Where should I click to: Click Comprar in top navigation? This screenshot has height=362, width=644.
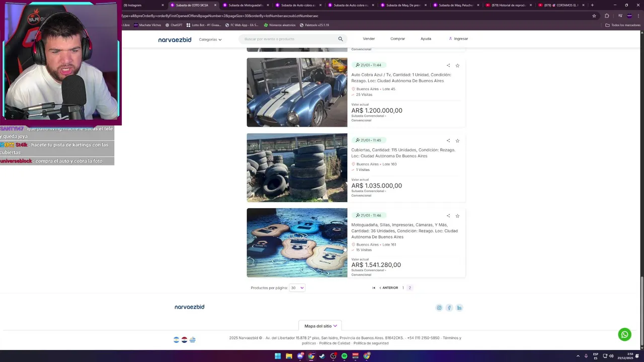(397, 39)
